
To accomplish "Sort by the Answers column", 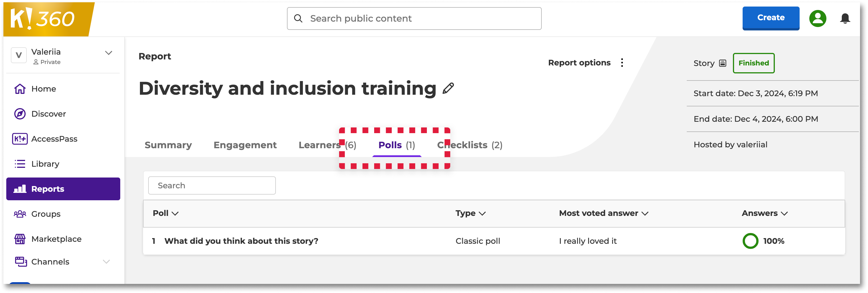I will point(765,213).
